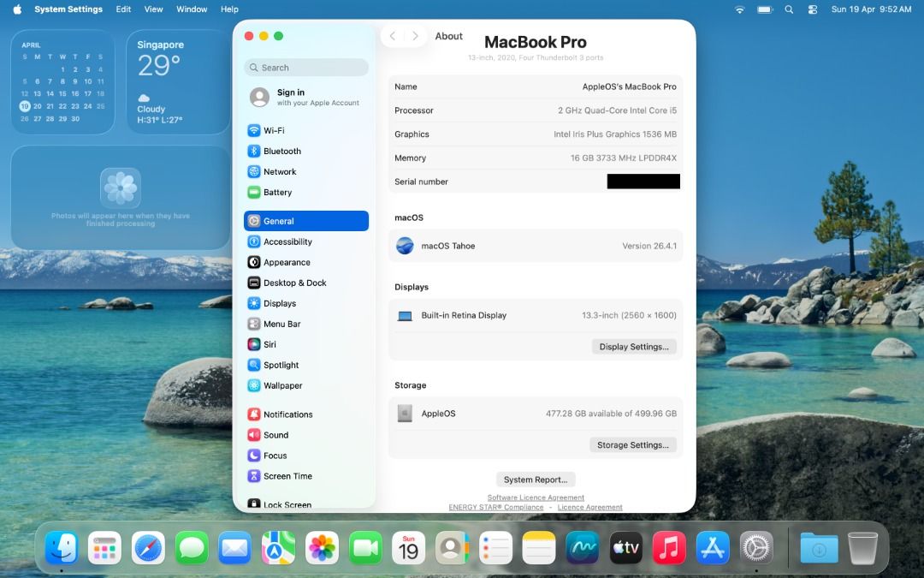Click the Storage Settings button
The width and height of the screenshot is (924, 578).
pyautogui.click(x=633, y=444)
